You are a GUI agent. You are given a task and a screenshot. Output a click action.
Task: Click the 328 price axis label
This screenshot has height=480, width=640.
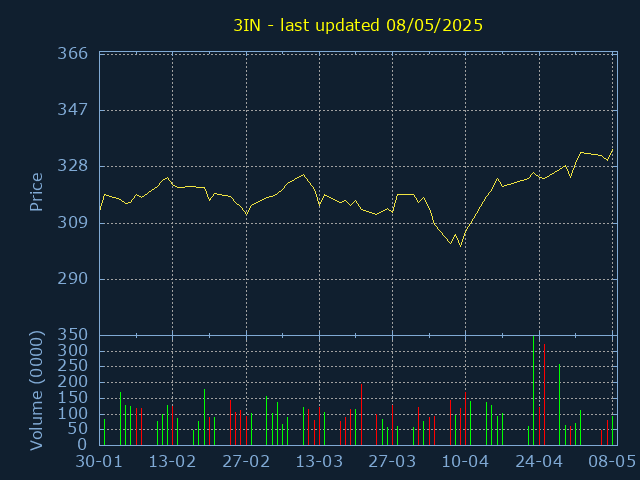pyautogui.click(x=73, y=166)
